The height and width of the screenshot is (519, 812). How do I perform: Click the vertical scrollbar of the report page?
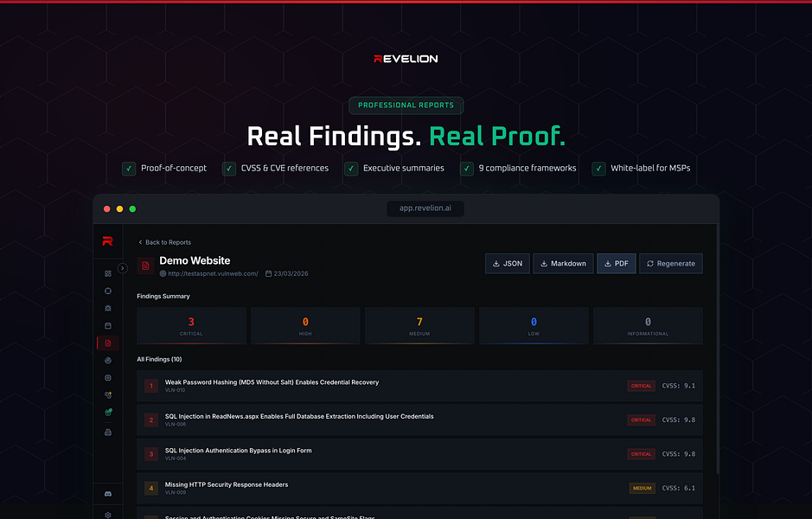click(x=717, y=349)
